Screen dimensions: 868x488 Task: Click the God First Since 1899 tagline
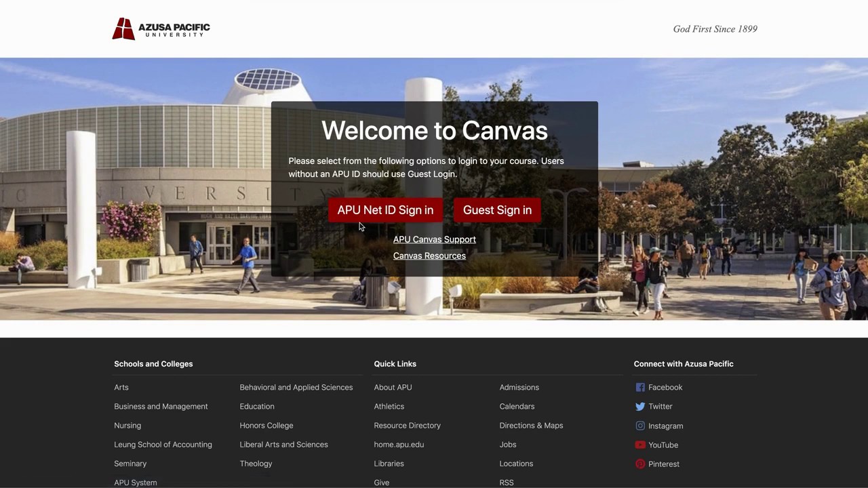tap(715, 29)
